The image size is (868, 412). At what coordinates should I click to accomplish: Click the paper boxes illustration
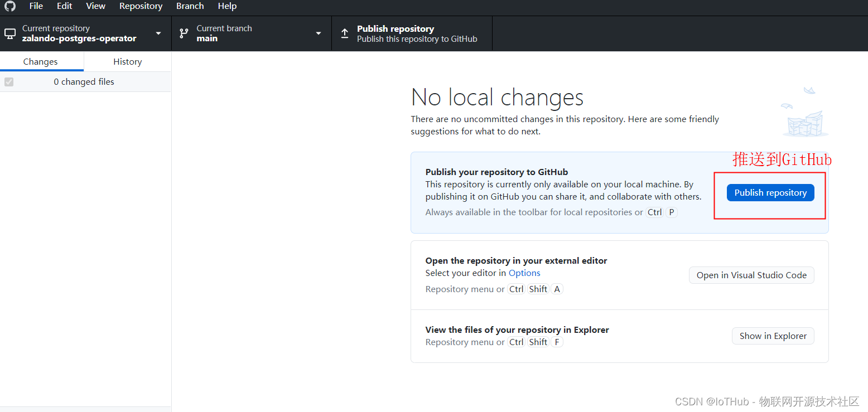(805, 112)
